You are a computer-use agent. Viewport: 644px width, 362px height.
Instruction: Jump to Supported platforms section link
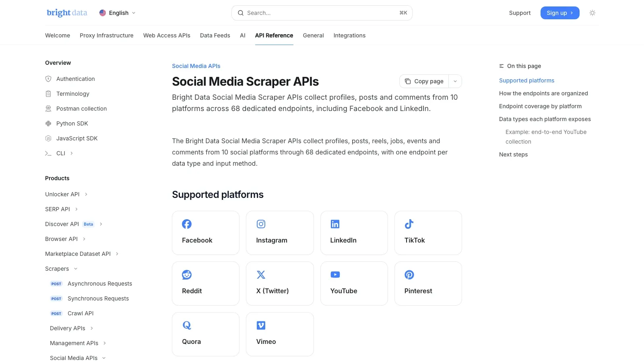tap(526, 80)
